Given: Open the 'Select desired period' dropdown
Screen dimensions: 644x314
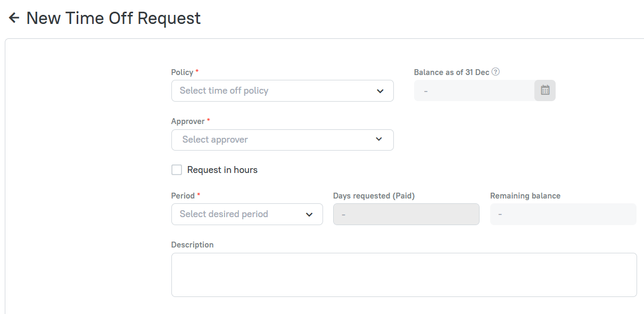Looking at the screenshot, I should [240, 214].
